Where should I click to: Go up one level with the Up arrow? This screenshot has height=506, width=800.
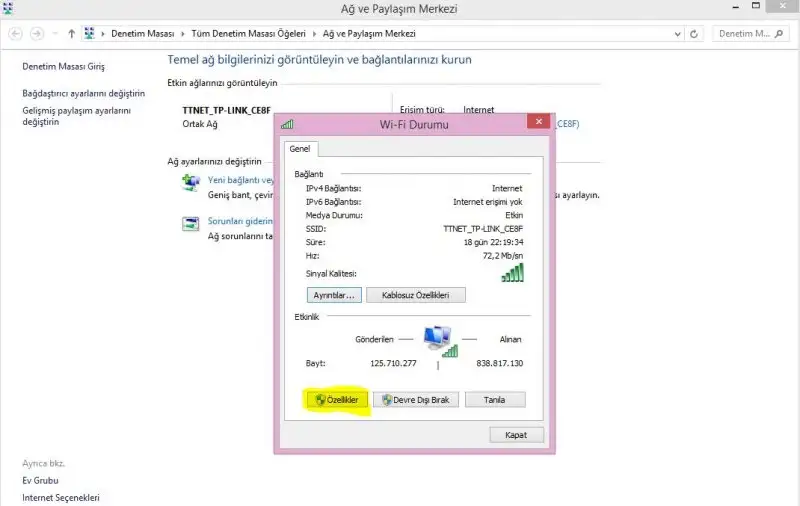click(71, 33)
